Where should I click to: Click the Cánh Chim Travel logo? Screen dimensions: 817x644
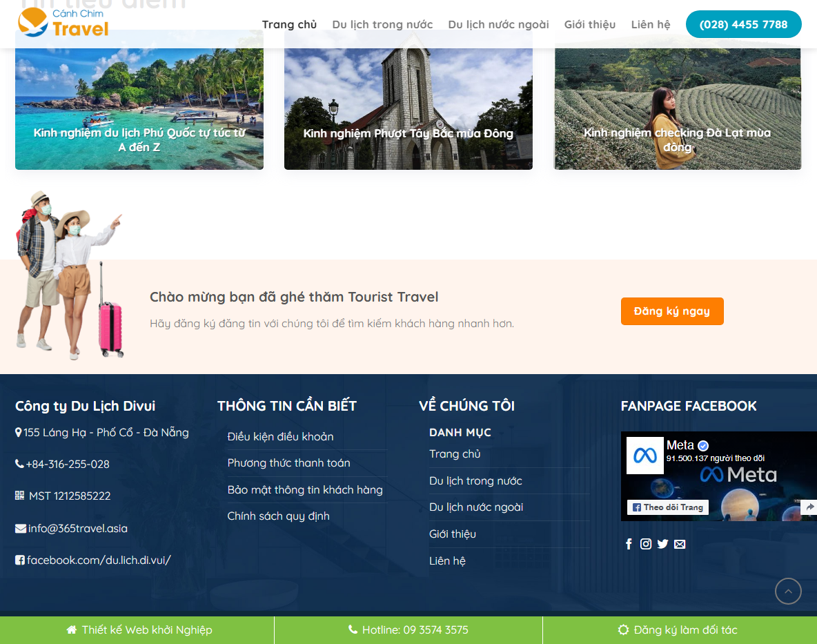coord(63,23)
